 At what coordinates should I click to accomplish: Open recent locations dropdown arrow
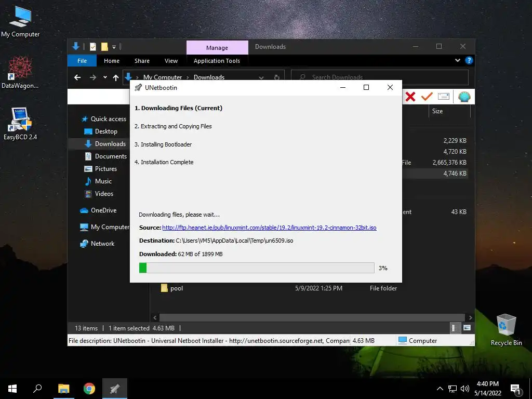pos(105,77)
